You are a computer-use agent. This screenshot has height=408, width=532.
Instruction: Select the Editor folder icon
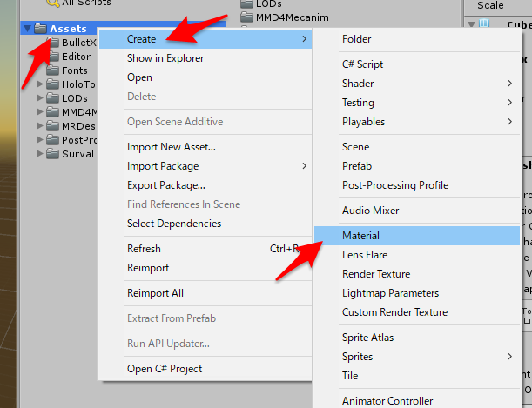tap(53, 57)
